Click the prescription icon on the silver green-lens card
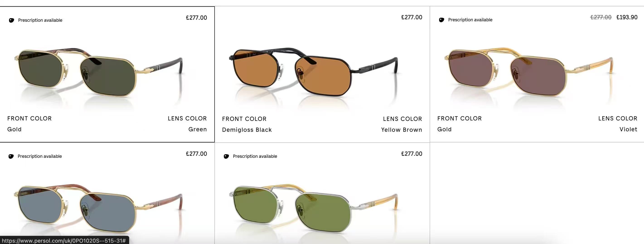 (x=226, y=156)
